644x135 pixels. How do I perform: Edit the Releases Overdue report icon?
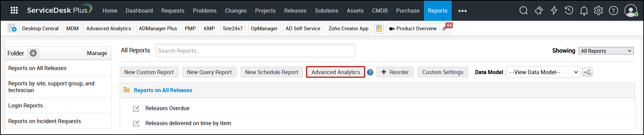click(x=136, y=108)
